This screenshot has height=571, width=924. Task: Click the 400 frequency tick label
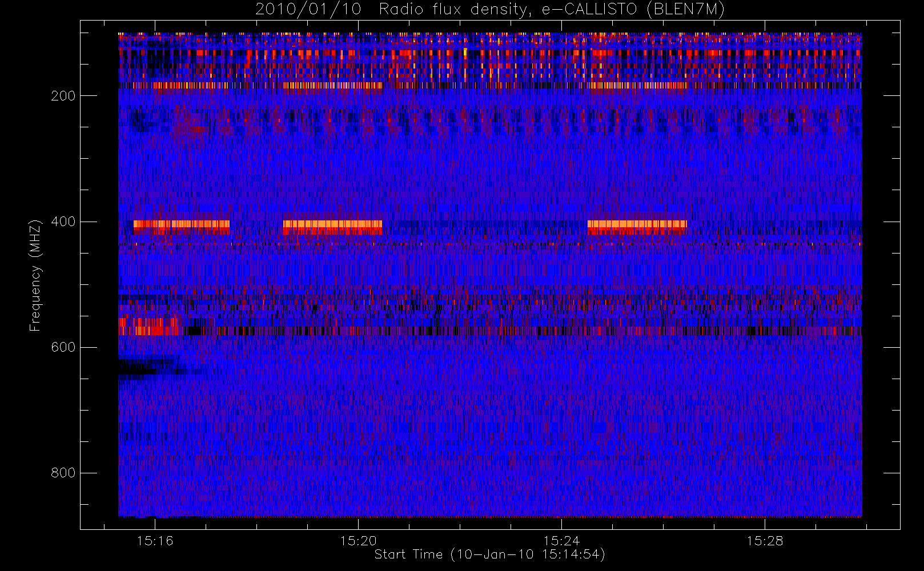coord(63,222)
